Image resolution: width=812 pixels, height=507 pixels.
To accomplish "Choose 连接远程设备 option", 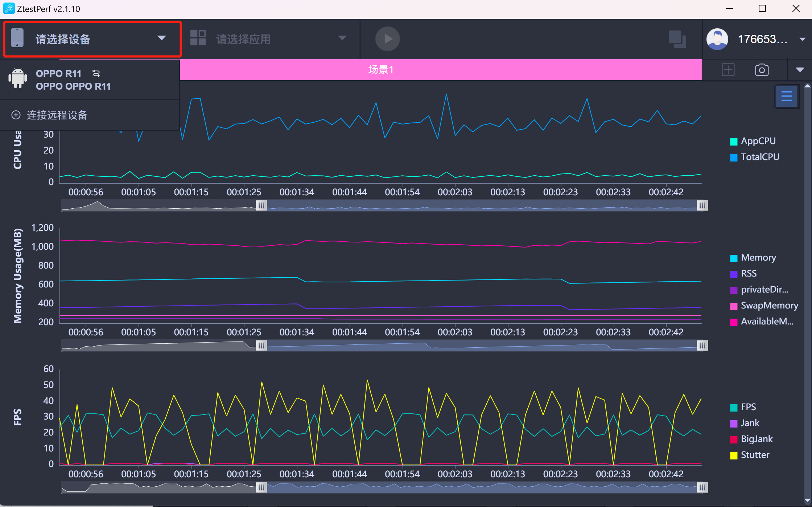I will tap(90, 115).
